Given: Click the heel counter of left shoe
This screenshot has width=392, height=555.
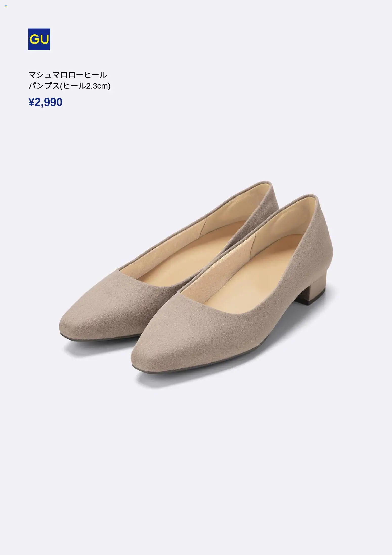Looking at the screenshot, I should click(x=272, y=203).
